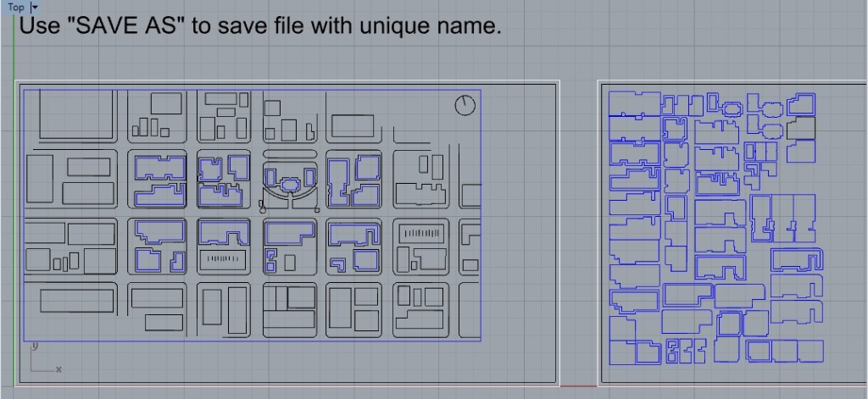Click the striped building in the upper-right map block
Screen dimensions: 868x399
421,232
